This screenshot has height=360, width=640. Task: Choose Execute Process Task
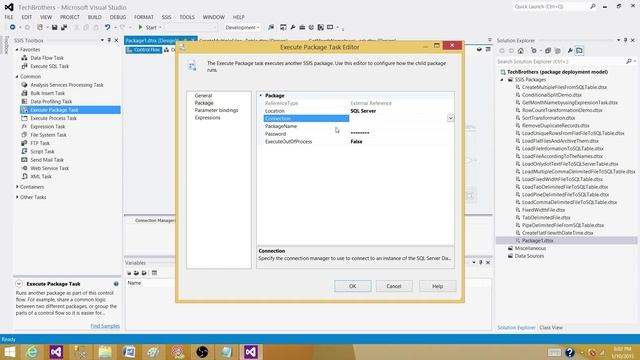coord(53,118)
